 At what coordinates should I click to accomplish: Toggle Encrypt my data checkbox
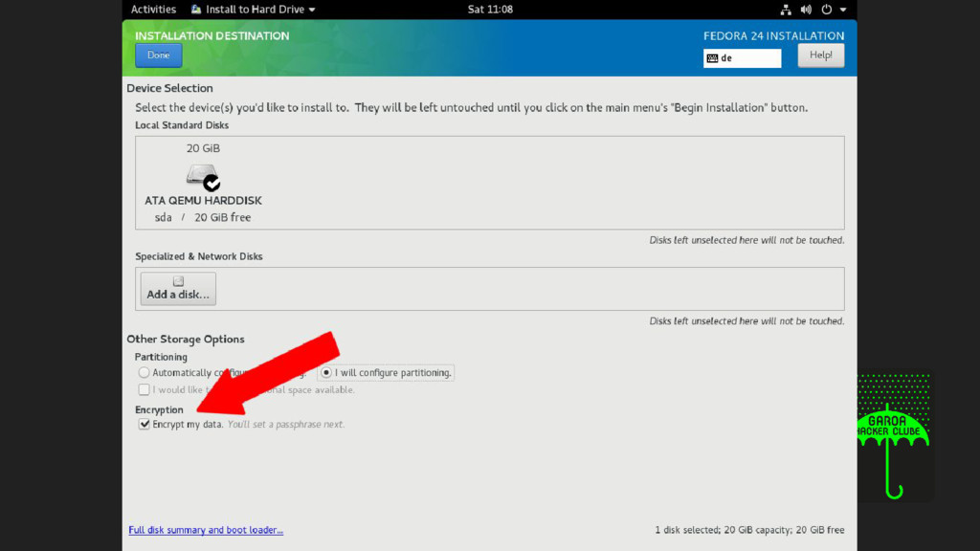click(144, 424)
